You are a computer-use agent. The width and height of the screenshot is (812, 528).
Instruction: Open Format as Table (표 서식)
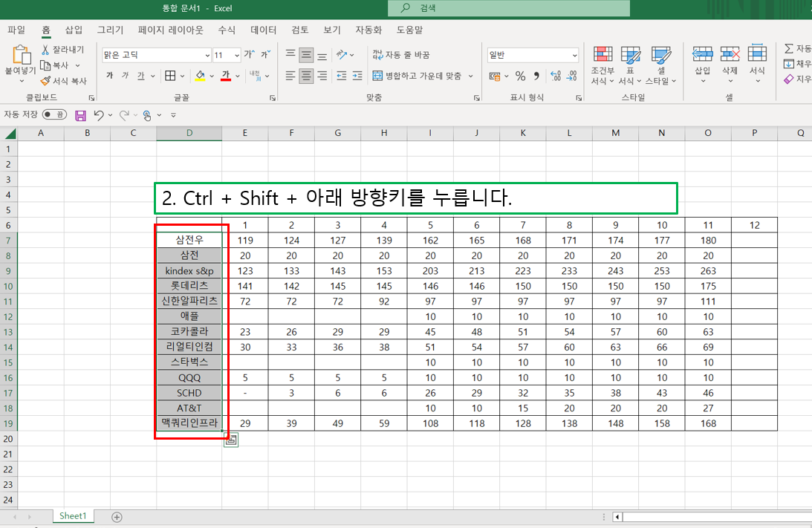click(630, 65)
